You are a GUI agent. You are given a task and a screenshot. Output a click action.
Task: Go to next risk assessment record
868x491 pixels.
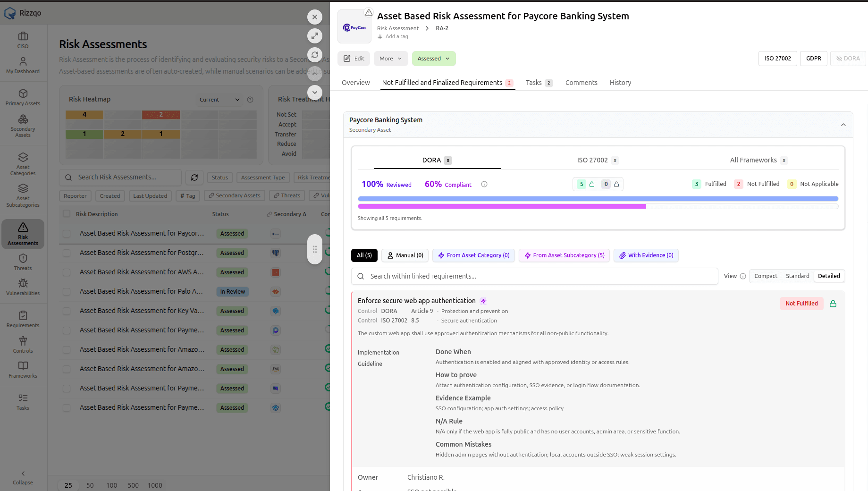(x=315, y=93)
